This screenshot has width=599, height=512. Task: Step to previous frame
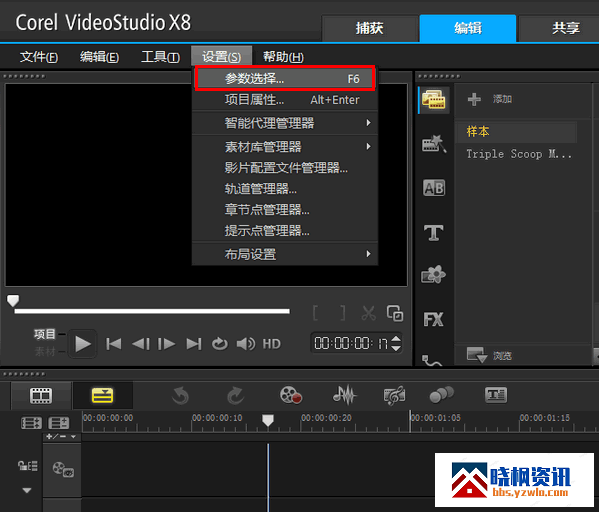click(x=141, y=344)
